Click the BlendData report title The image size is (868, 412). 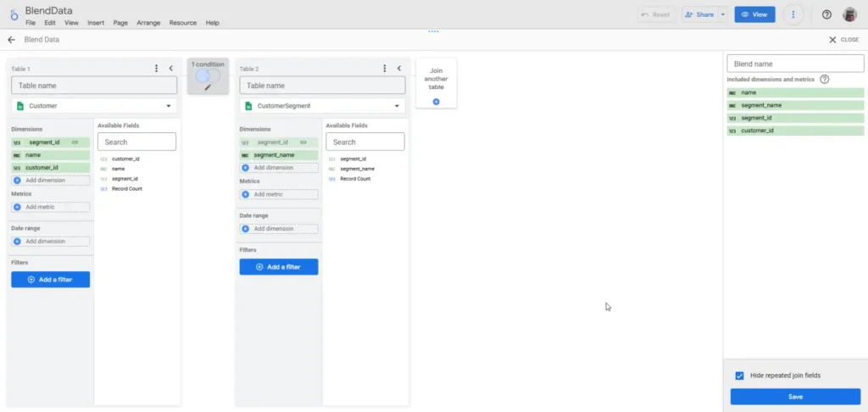tap(48, 10)
